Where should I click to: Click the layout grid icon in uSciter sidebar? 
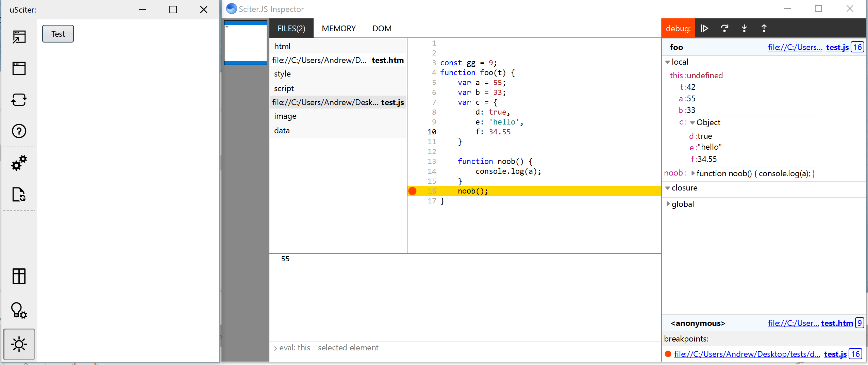19,276
